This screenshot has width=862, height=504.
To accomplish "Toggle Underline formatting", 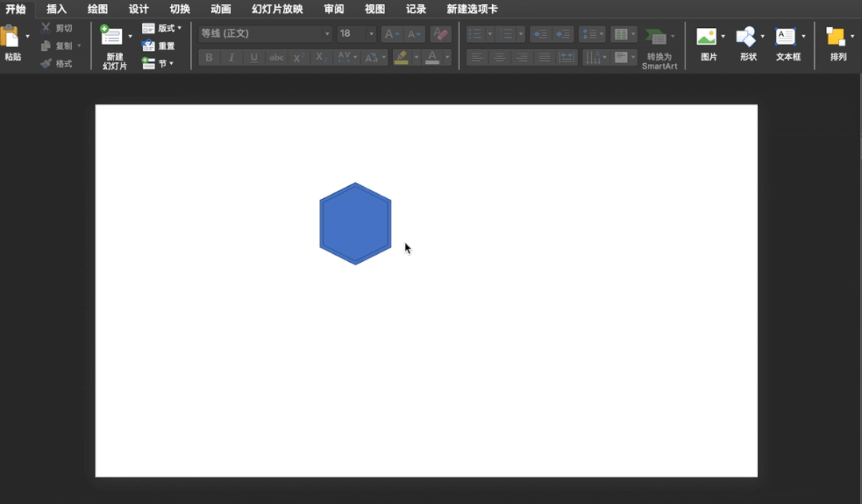I will [x=254, y=58].
